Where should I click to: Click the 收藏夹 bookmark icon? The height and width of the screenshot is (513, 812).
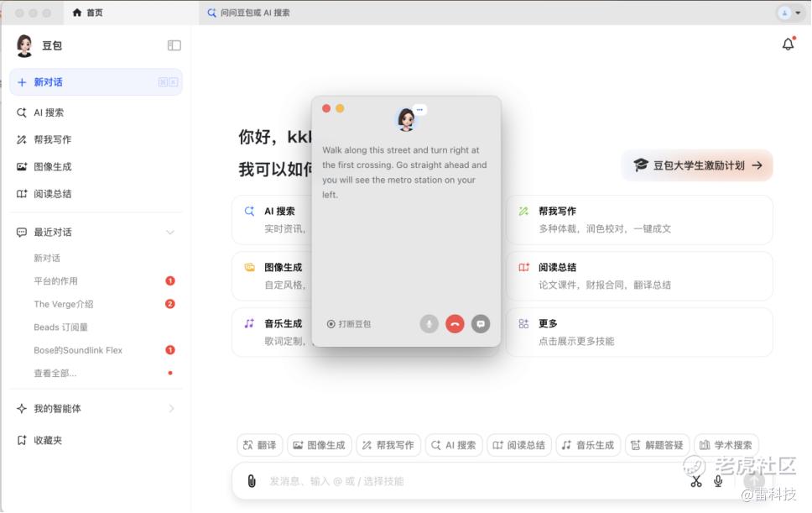coord(21,441)
